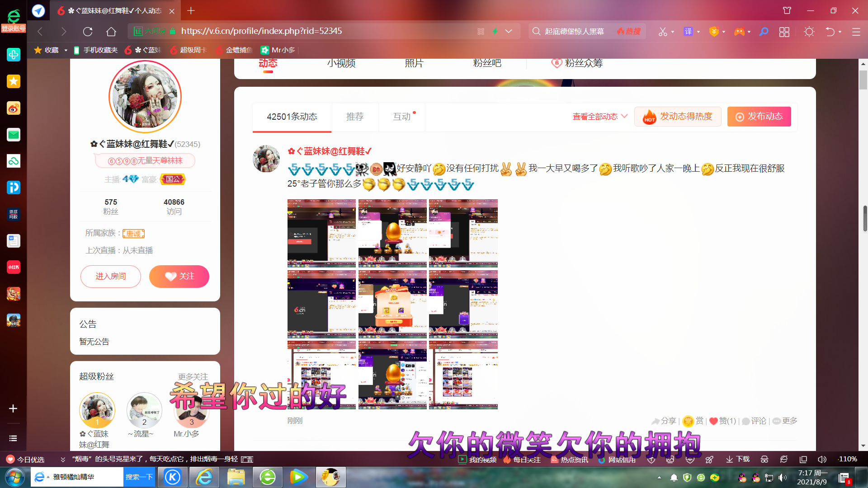The width and height of the screenshot is (868, 488).
Task: Expand the address bar dropdown arrow
Action: point(509,31)
